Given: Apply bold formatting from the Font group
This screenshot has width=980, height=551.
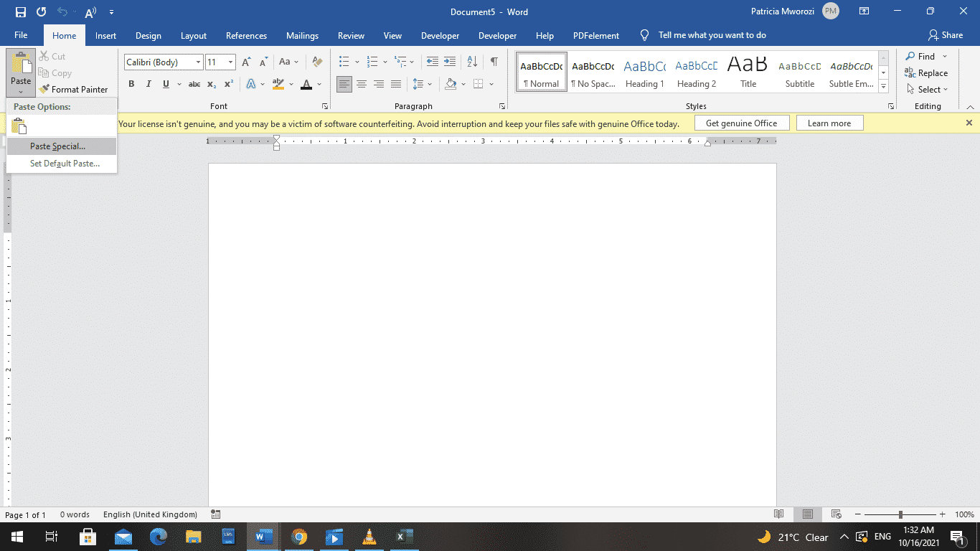Looking at the screenshot, I should pyautogui.click(x=131, y=84).
